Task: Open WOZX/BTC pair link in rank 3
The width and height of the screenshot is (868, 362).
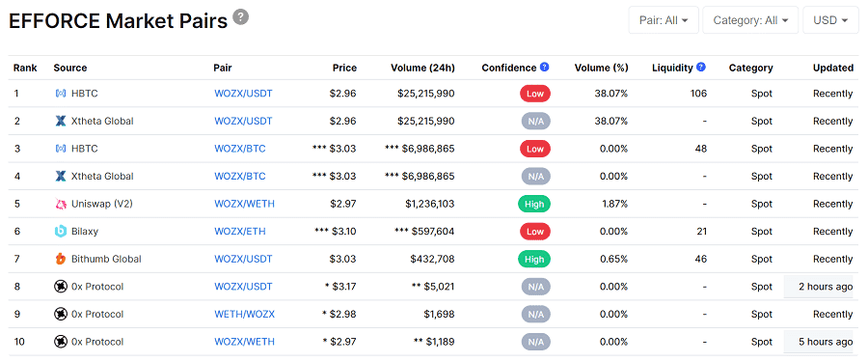Action: (240, 149)
